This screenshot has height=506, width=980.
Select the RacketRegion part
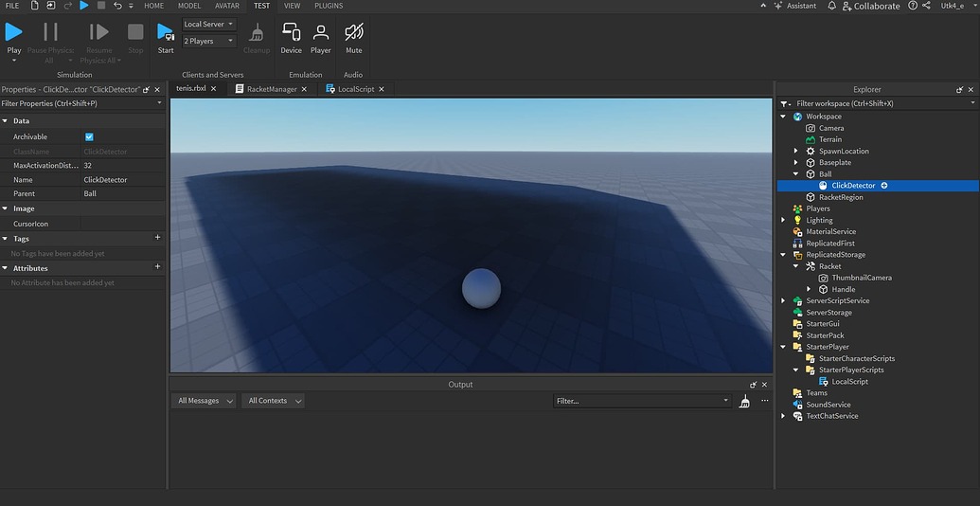click(x=841, y=197)
